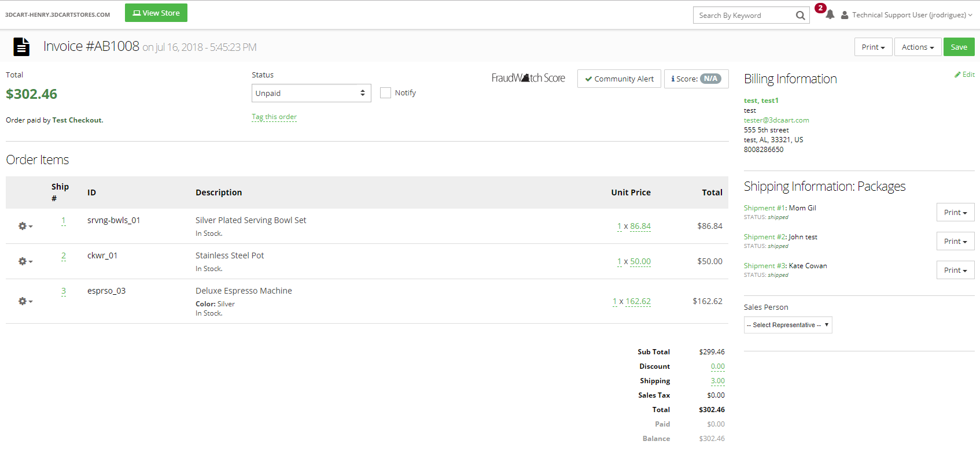Viewport: 980px width, 452px height.
Task: Open the Status dropdown showing Unpaid
Action: [311, 93]
